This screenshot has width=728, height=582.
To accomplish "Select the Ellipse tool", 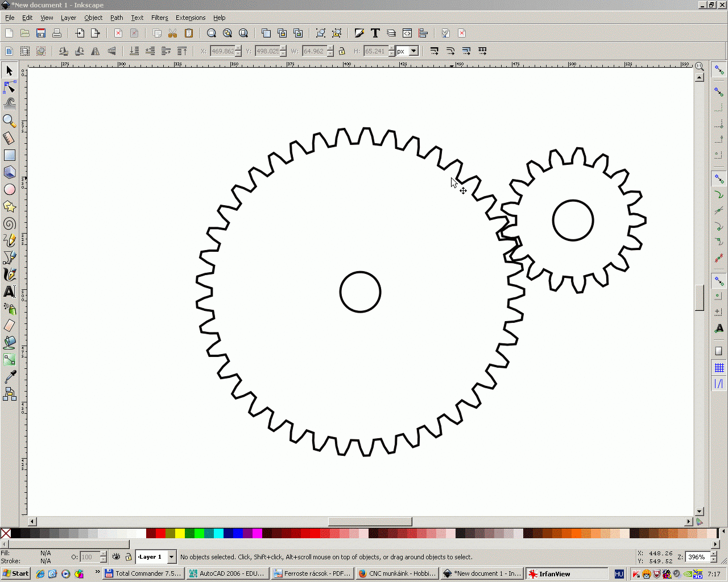I will click(x=10, y=189).
